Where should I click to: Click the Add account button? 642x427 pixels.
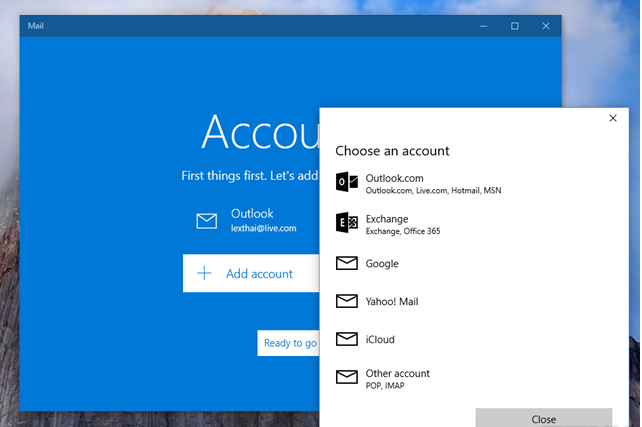[251, 273]
